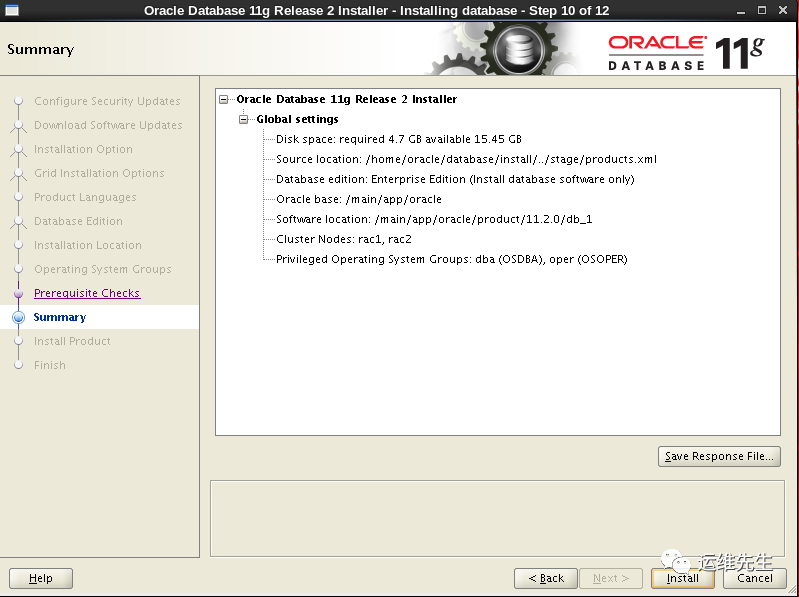The height and width of the screenshot is (597, 799).
Task: Select the Global settings label
Action: click(298, 119)
